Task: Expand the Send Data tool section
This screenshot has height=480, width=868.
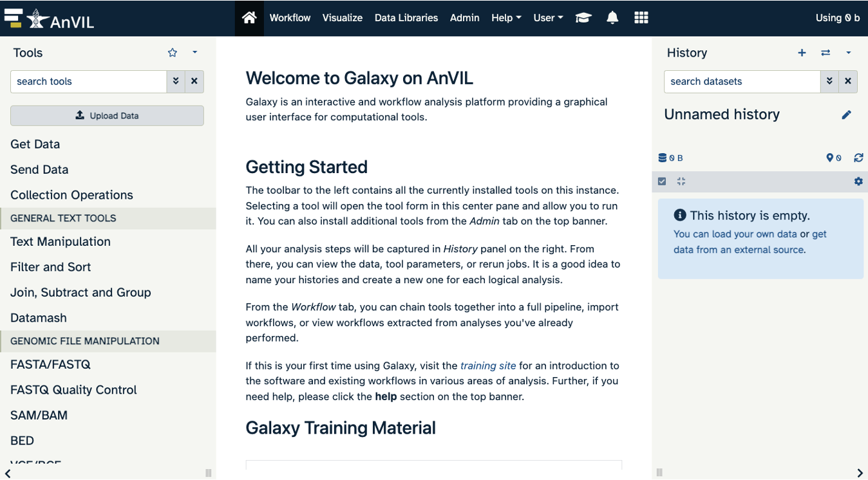Action: pos(39,170)
